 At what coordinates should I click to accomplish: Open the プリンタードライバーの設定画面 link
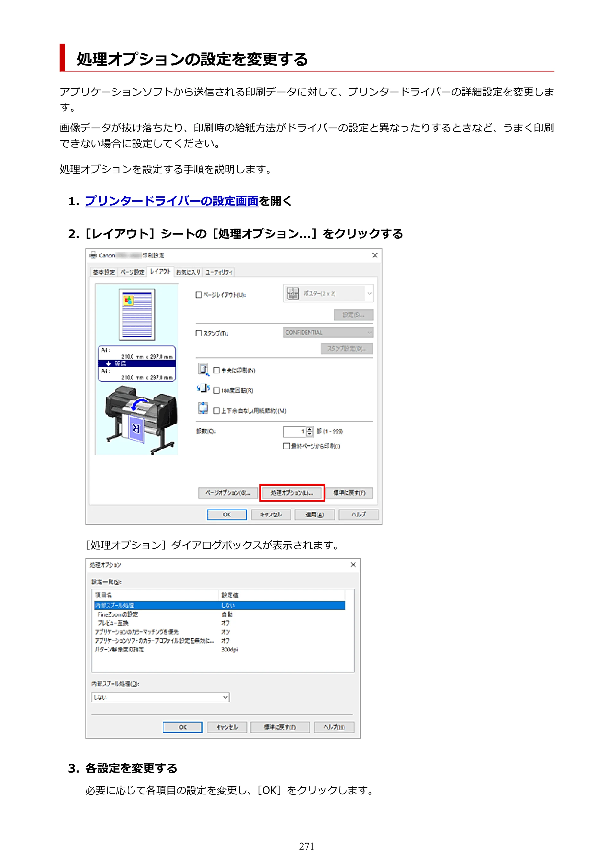click(171, 201)
